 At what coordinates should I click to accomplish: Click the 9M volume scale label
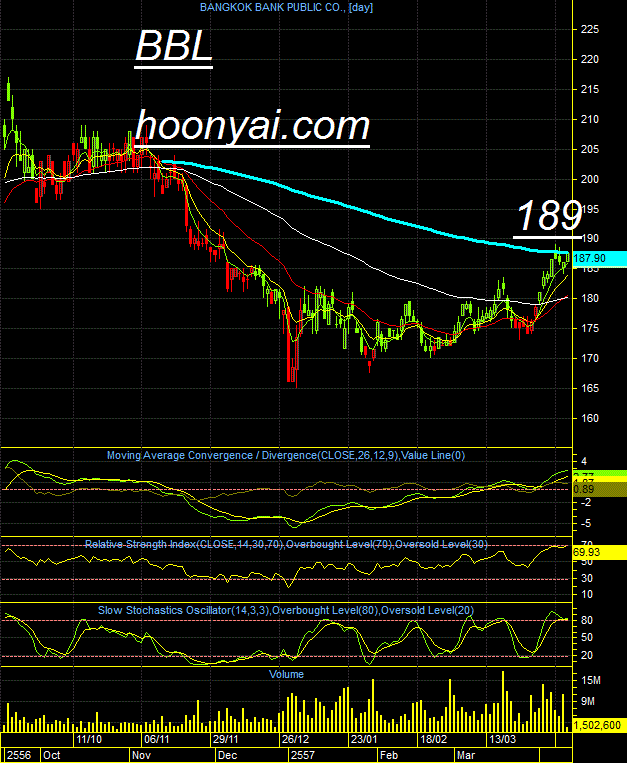pos(588,702)
